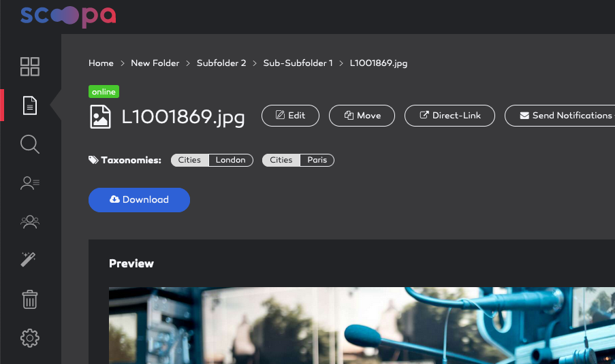This screenshot has height=364, width=615.
Task: Click the Preview heading
Action: 131,263
